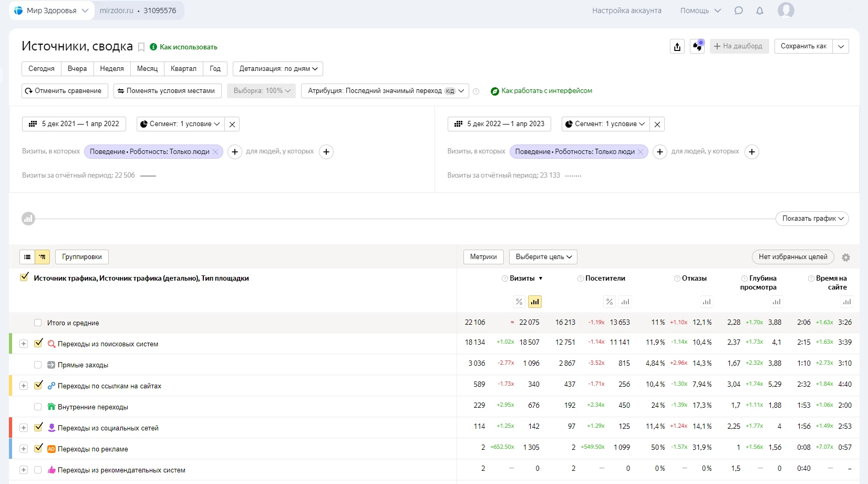Open the 'How to use' help link

coord(188,47)
